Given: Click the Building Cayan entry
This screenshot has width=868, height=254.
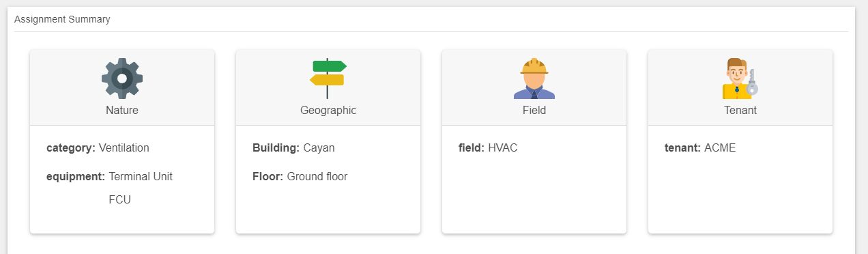Looking at the screenshot, I should tap(293, 147).
